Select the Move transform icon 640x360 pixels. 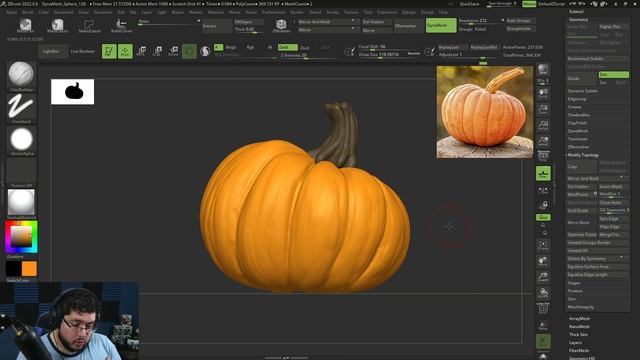(x=141, y=51)
